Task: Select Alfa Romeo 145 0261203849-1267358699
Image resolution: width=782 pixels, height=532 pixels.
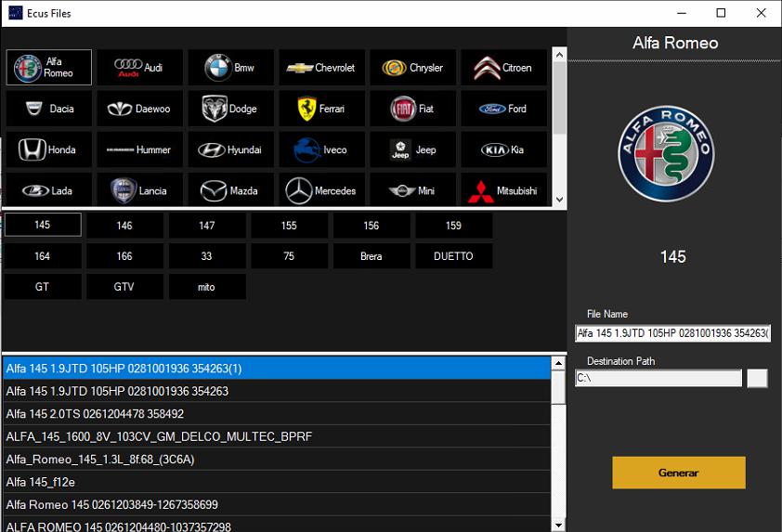Action: (x=277, y=504)
